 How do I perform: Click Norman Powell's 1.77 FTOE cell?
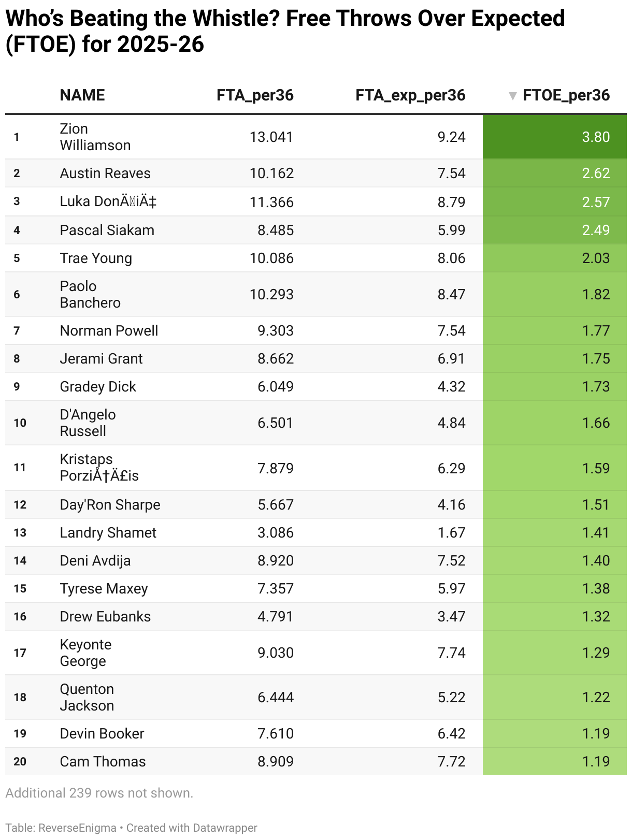click(555, 330)
